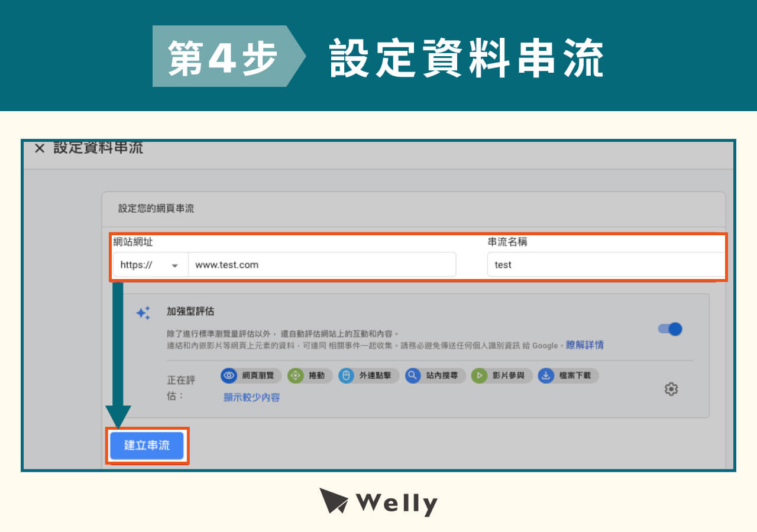Select the 網頁瀏覽 page view measurement icon
This screenshot has width=757, height=532.
pyautogui.click(x=230, y=376)
